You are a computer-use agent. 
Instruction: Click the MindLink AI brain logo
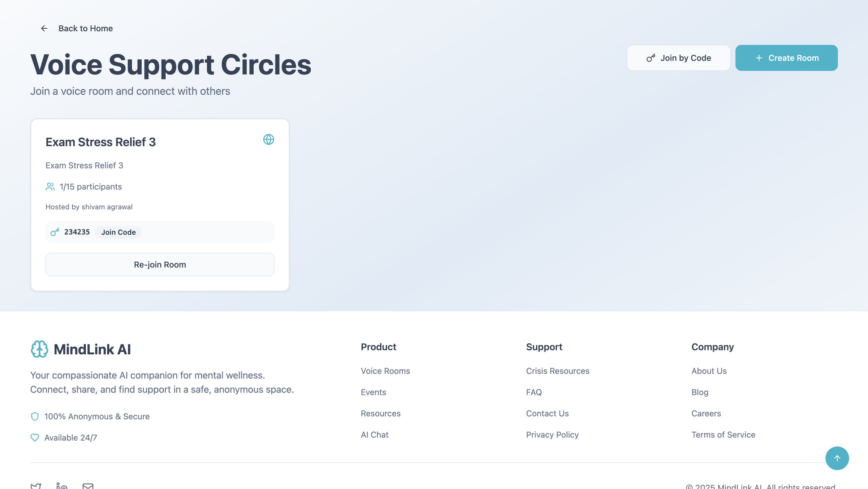[40, 349]
